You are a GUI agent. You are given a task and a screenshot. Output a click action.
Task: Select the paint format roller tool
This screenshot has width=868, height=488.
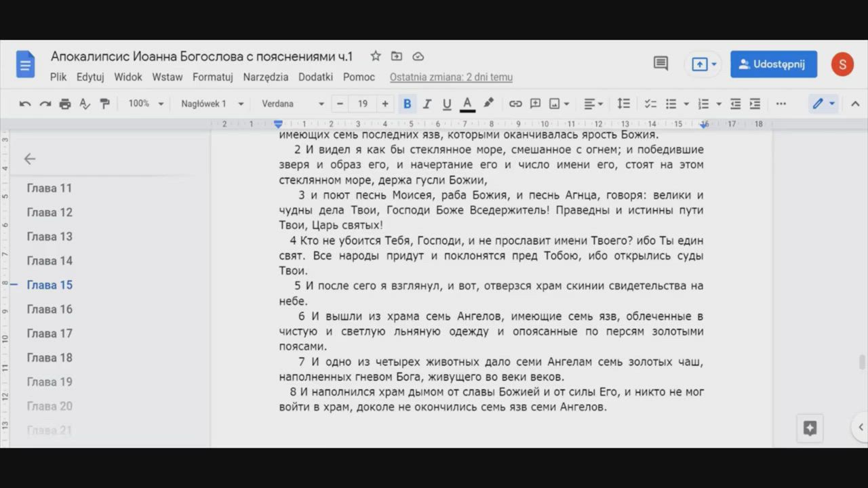[104, 104]
